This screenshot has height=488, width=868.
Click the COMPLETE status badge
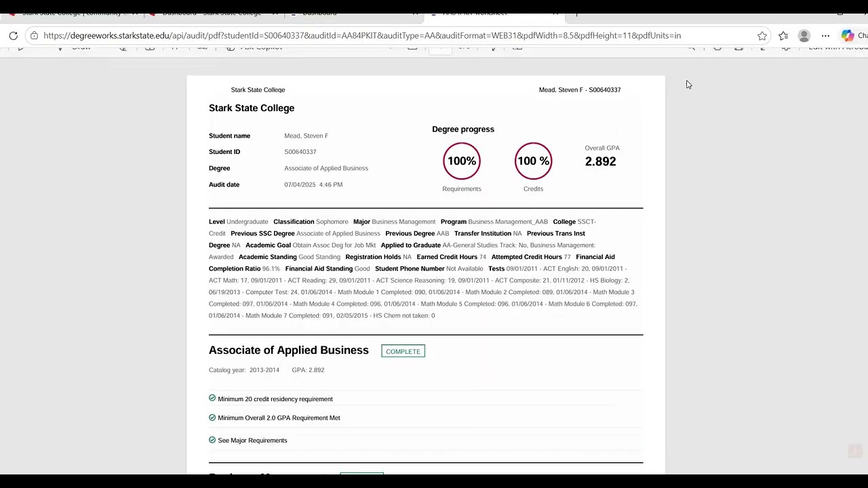403,351
